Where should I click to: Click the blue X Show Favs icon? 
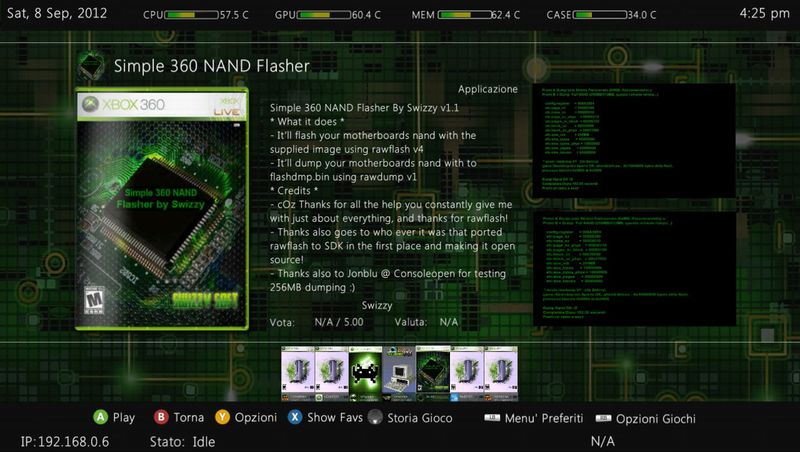[295, 417]
